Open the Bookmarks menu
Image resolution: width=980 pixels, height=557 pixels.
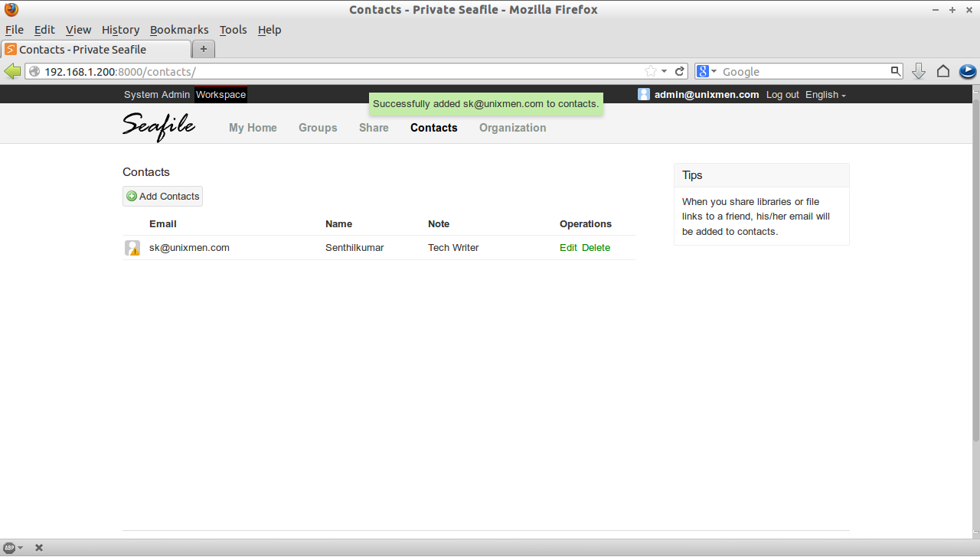[179, 30]
